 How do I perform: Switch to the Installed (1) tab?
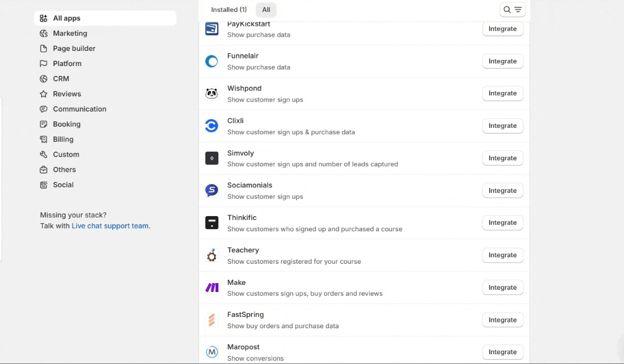229,10
